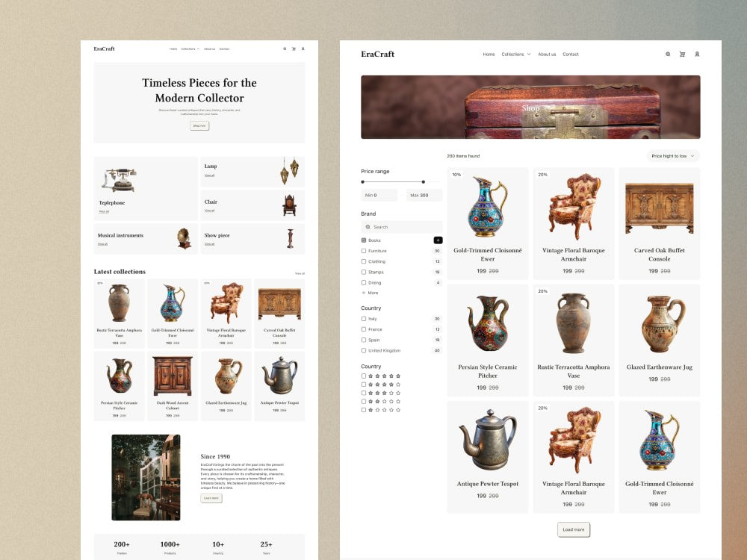The height and width of the screenshot is (560, 747).
Task: Go to Home in the home page navigation
Action: pyautogui.click(x=173, y=49)
